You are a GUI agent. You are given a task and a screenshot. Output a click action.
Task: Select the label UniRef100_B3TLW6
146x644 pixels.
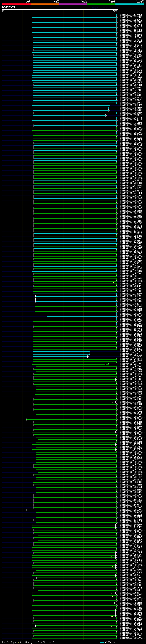point(131,42)
